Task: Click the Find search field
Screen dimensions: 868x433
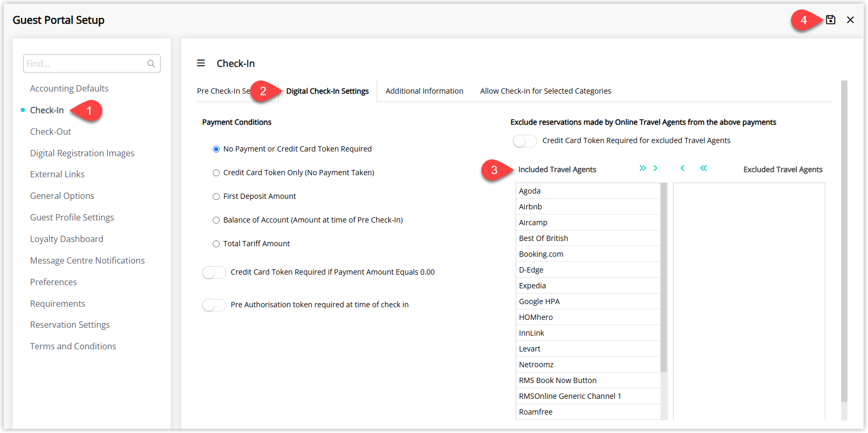Action: pyautogui.click(x=92, y=64)
